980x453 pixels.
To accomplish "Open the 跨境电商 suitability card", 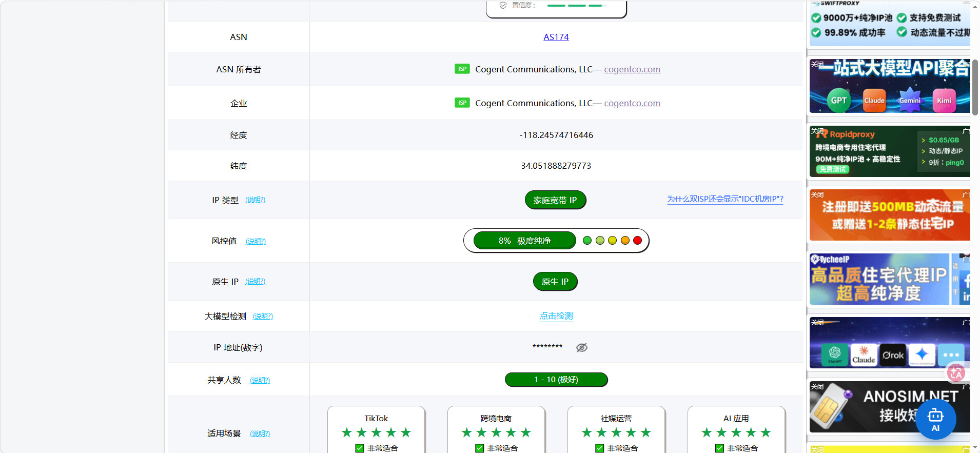I will [496, 430].
